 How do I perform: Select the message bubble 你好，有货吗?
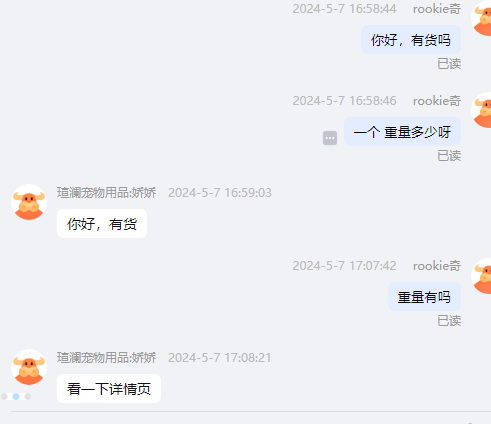[x=411, y=40]
